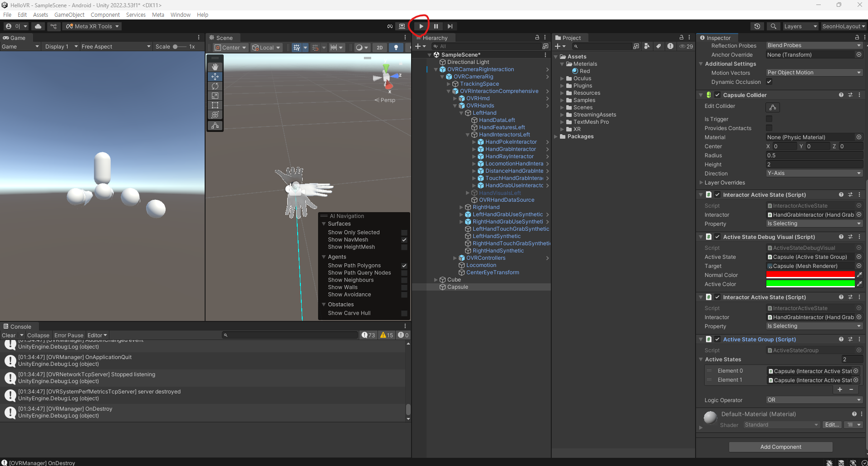Open the Meta menu
Viewport: 868px width, 466px height.
click(158, 15)
